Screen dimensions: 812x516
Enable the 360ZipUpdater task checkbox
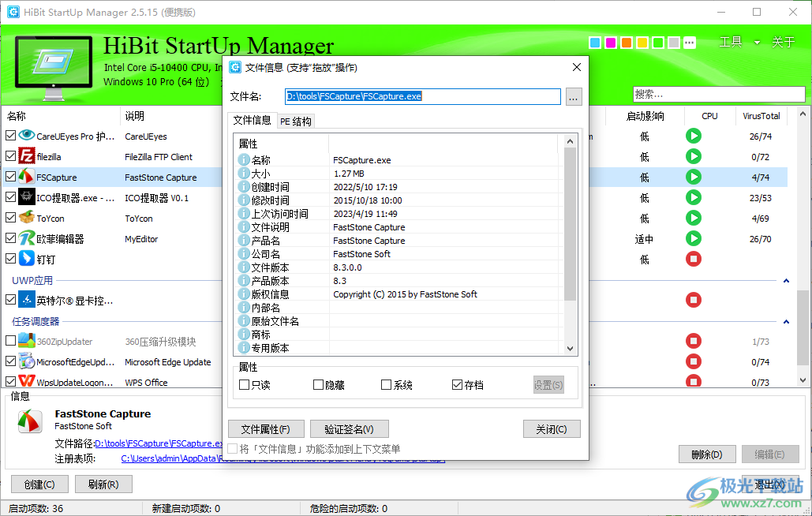coord(10,341)
